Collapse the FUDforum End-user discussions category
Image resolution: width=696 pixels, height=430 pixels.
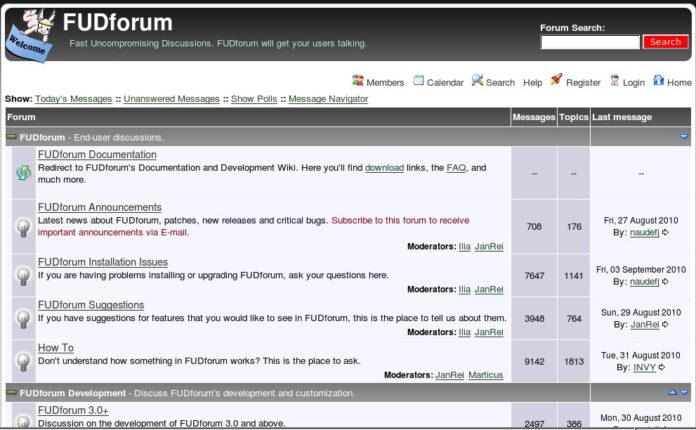pyautogui.click(x=12, y=137)
